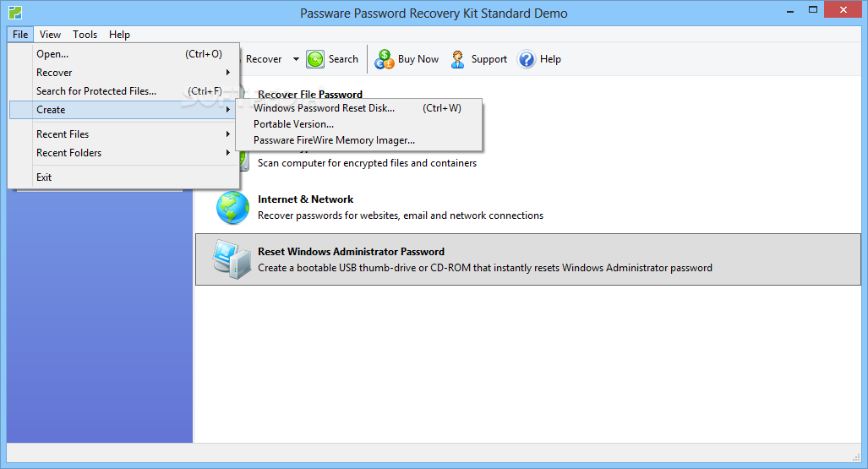Image resolution: width=868 pixels, height=469 pixels.
Task: Expand the Recent Folders arrow
Action: pyautogui.click(x=227, y=153)
